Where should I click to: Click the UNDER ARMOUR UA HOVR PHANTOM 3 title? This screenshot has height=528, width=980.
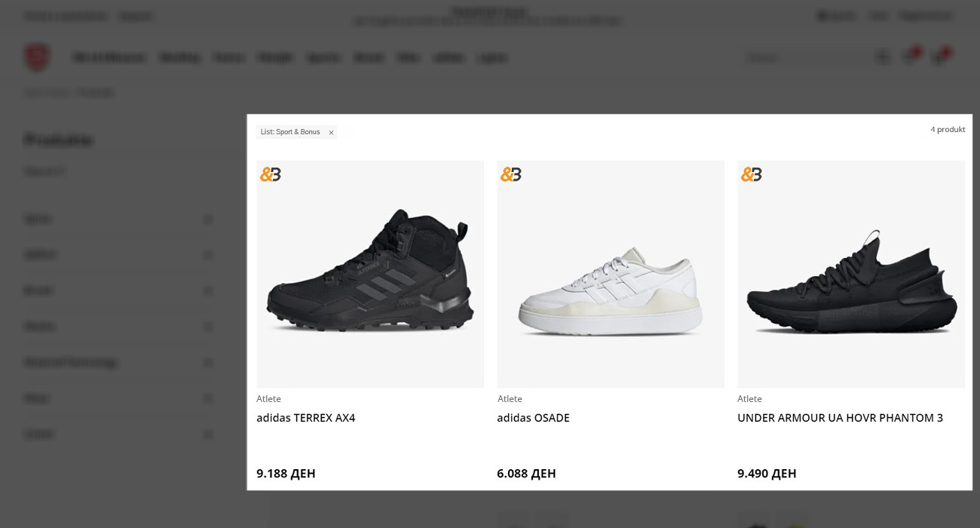click(840, 418)
